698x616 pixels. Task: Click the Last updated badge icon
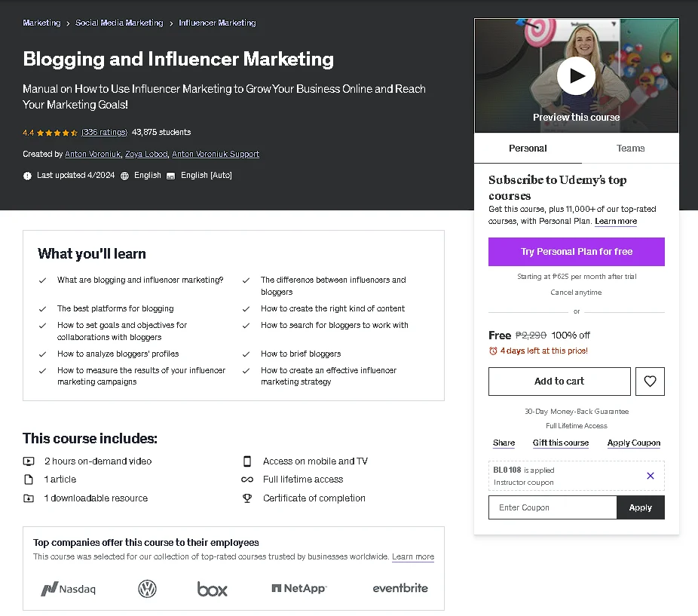click(x=27, y=176)
